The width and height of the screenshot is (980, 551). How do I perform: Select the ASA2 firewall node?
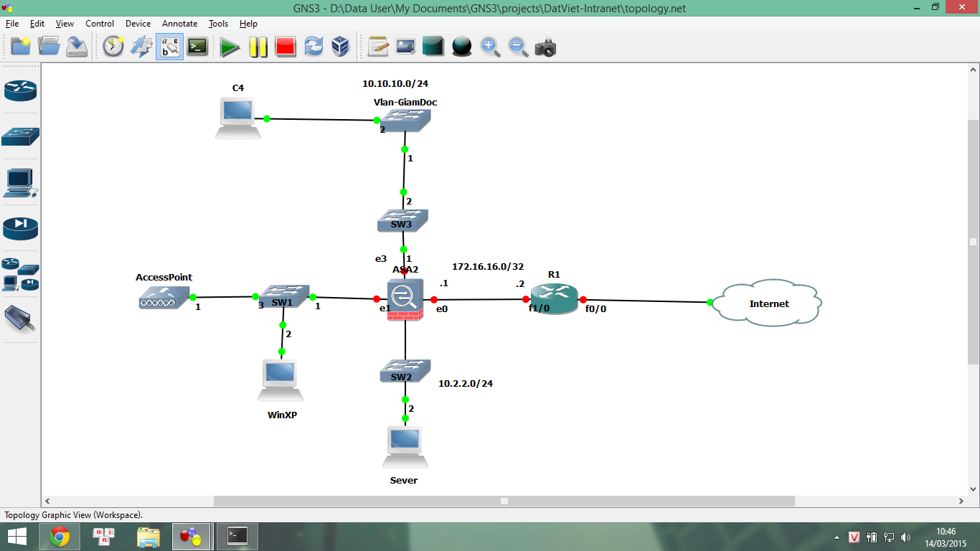(405, 299)
